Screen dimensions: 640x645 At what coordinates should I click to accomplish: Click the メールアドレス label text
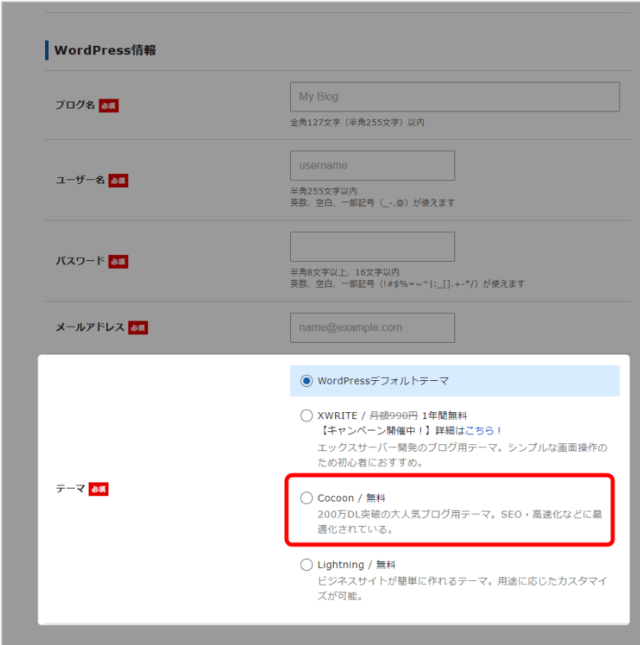coord(90,327)
